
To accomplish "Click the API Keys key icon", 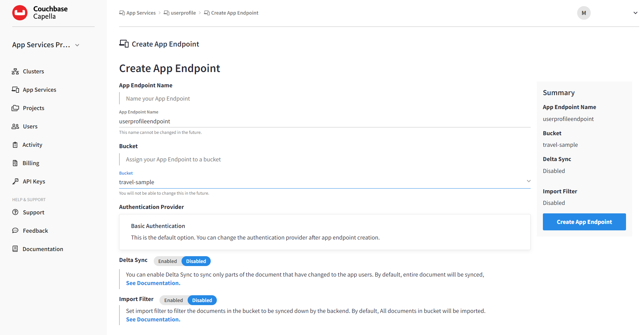I will point(15,181).
